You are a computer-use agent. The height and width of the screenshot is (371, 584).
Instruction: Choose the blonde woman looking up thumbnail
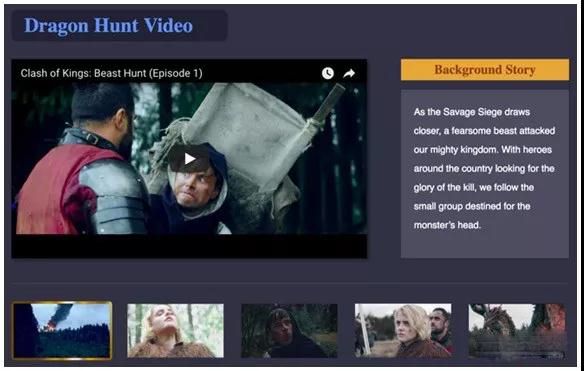(x=175, y=331)
